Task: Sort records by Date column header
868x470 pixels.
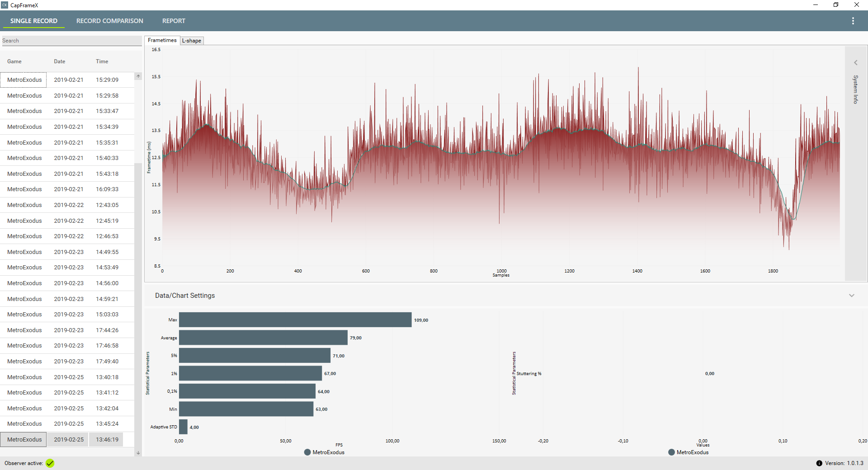Action: [x=60, y=61]
